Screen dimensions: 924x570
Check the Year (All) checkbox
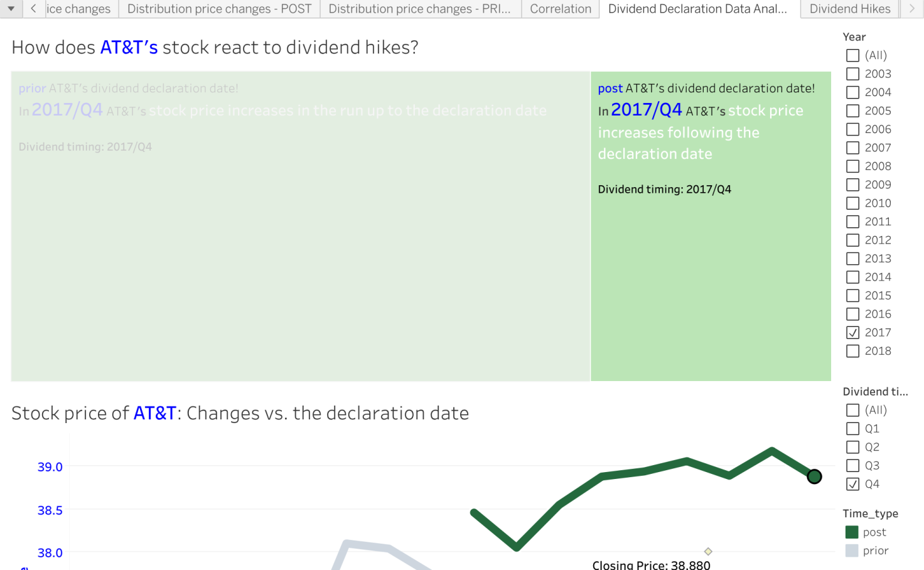pyautogui.click(x=852, y=55)
